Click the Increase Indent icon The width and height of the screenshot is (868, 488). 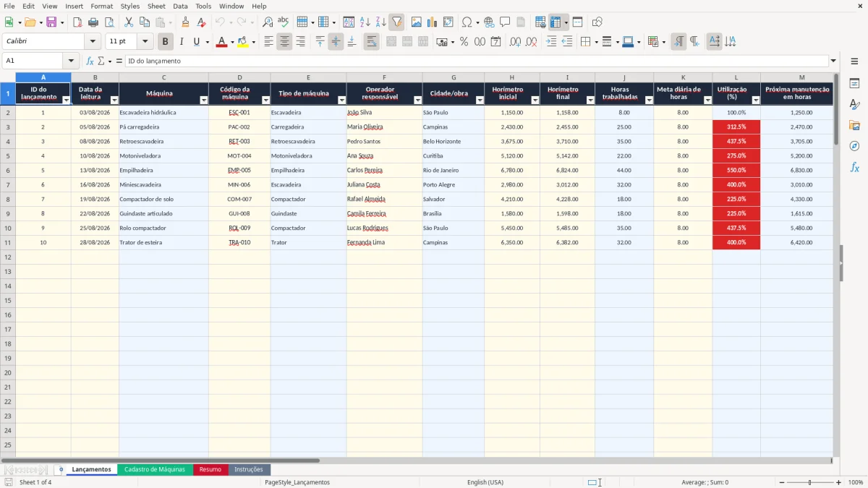(551, 42)
